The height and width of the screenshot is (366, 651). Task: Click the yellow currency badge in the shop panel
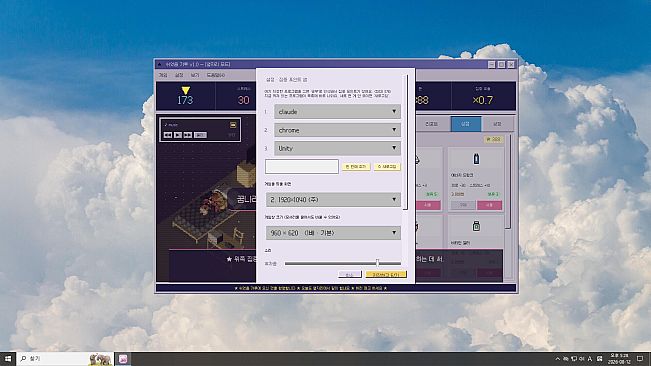pyautogui.click(x=493, y=139)
